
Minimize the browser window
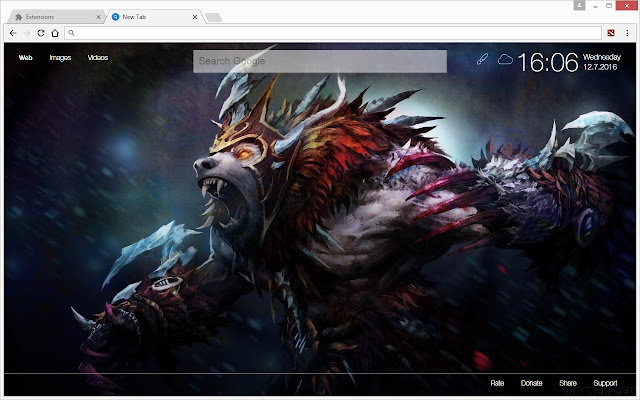[x=596, y=6]
